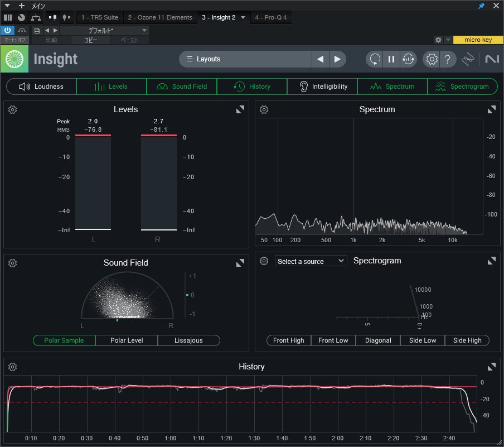Choose the Diagonal spectrogram view

[377, 340]
